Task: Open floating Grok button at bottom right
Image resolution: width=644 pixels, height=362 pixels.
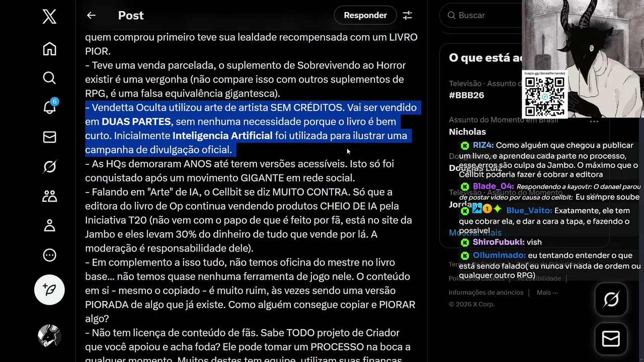Action: pyautogui.click(x=611, y=300)
